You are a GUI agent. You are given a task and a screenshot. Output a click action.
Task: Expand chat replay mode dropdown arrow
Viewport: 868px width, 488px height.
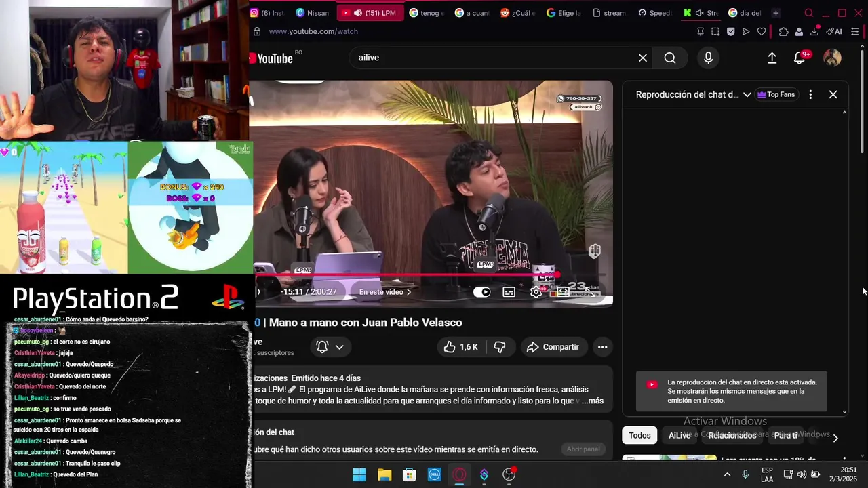747,95
